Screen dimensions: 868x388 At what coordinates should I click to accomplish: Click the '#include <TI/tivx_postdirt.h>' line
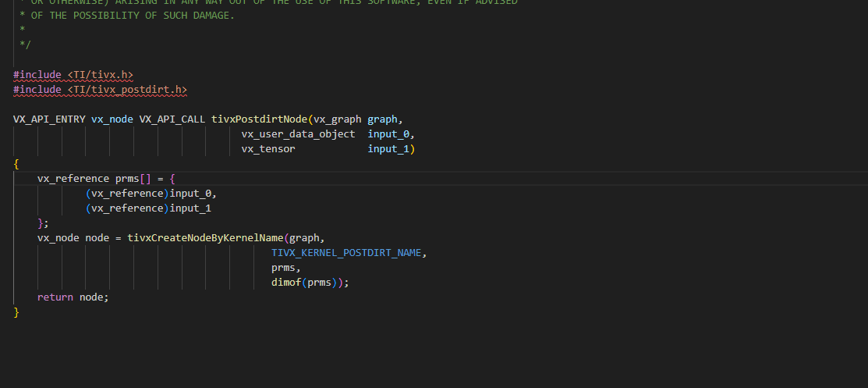[x=100, y=89]
